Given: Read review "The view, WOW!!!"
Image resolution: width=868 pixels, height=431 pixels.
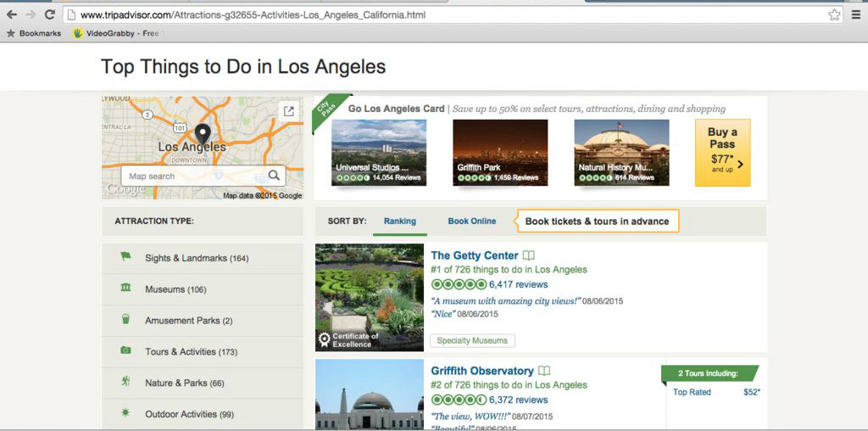Looking at the screenshot, I should click(470, 416).
